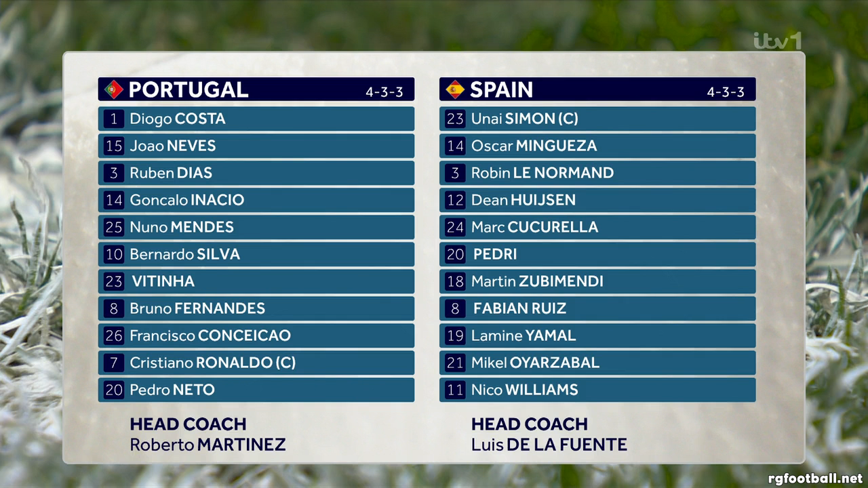Click the Portugal flag icon
This screenshot has height=488, width=868.
113,89
